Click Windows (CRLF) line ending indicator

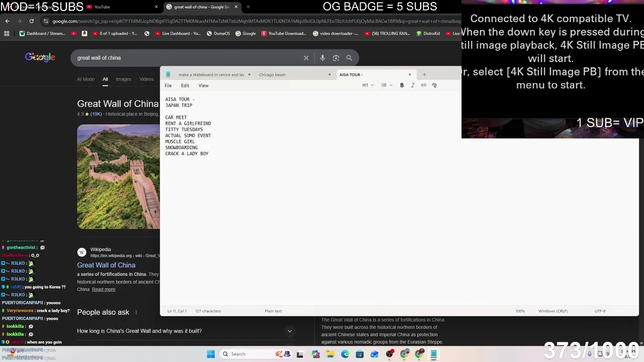click(552, 311)
